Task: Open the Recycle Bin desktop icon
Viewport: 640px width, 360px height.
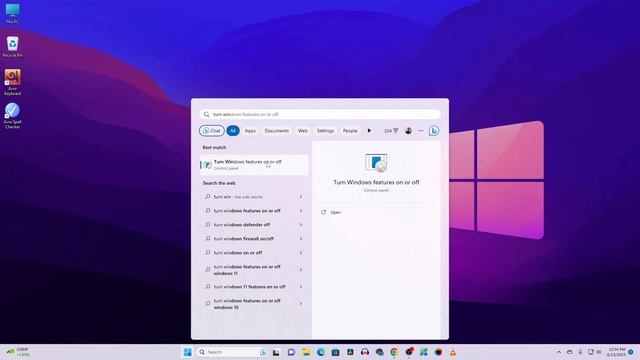Action: click(12, 47)
